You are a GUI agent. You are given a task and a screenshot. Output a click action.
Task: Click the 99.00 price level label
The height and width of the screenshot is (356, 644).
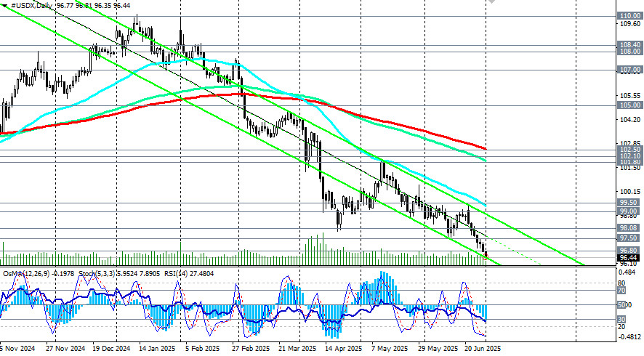[629, 211]
